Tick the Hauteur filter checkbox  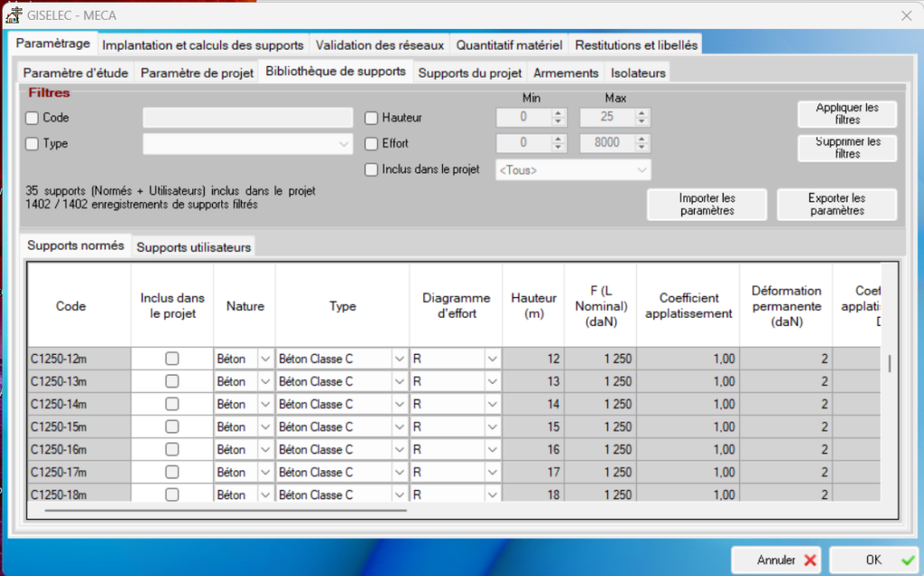371,117
